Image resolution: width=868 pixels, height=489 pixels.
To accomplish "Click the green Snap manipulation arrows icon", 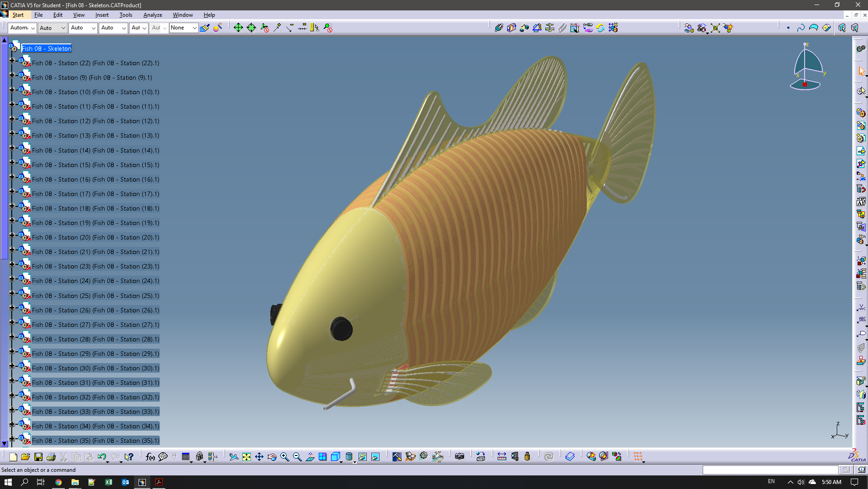I will click(238, 28).
